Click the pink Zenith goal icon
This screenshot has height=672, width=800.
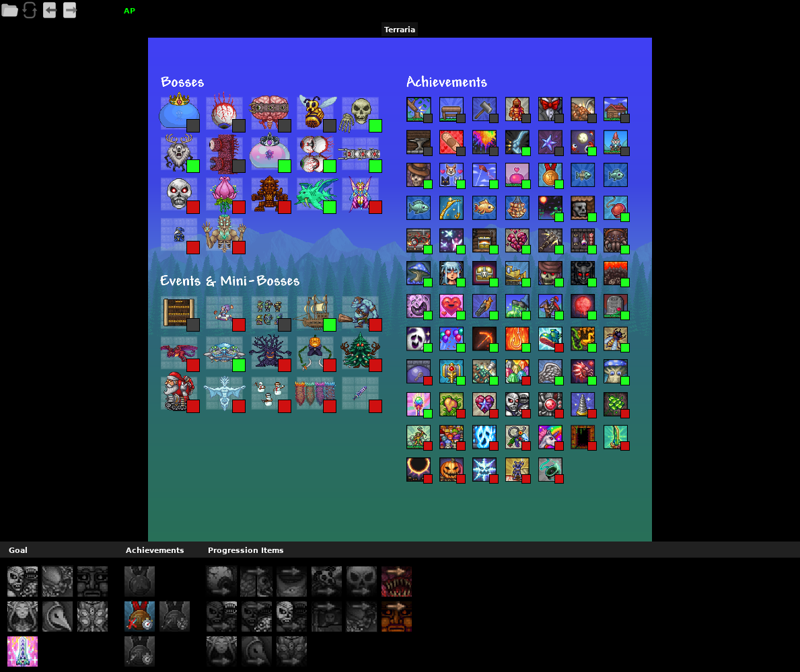(22, 651)
